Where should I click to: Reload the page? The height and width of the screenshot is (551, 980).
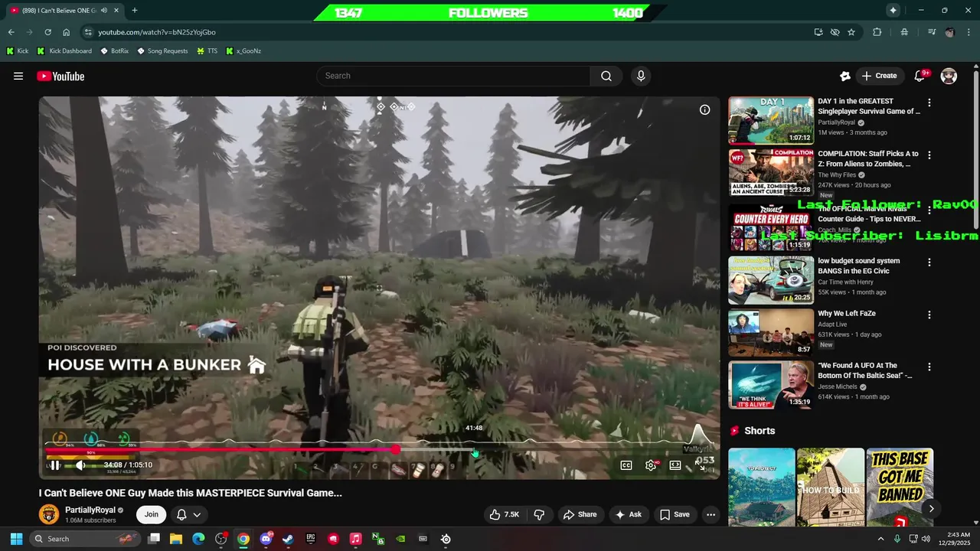[47, 32]
